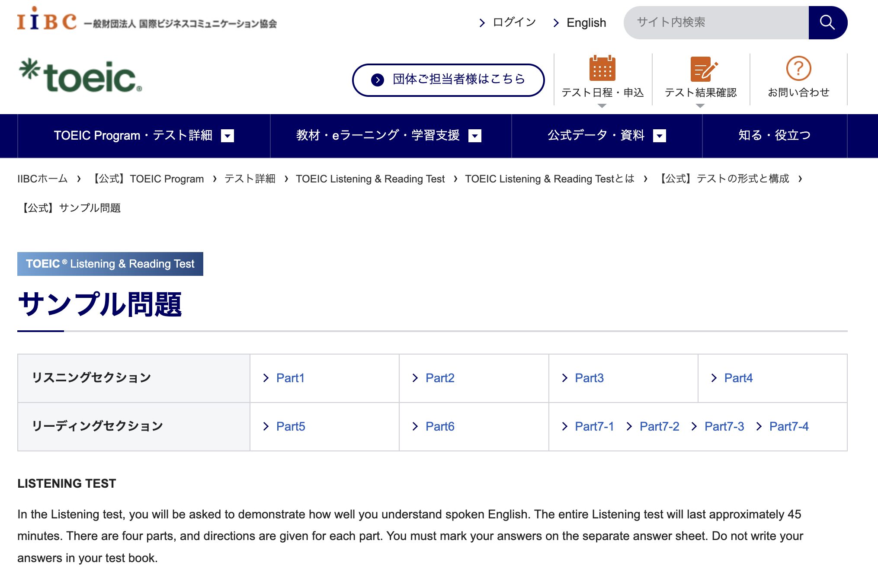
Task: Jump to Part7-2 sample questions
Action: click(659, 427)
